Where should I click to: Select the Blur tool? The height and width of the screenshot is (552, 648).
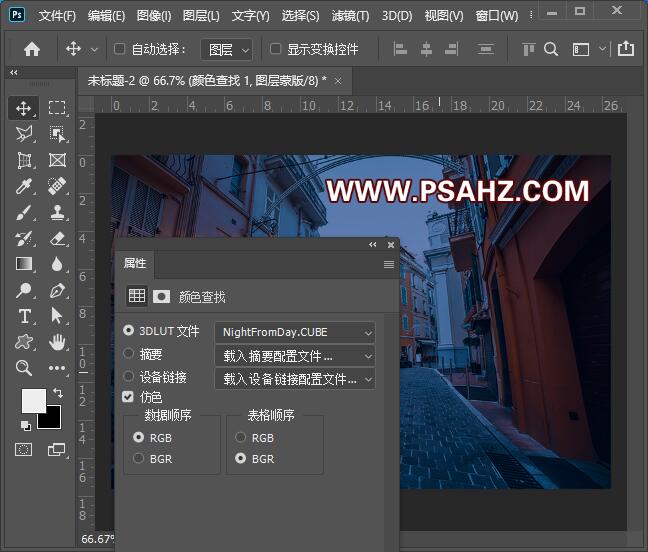click(57, 264)
